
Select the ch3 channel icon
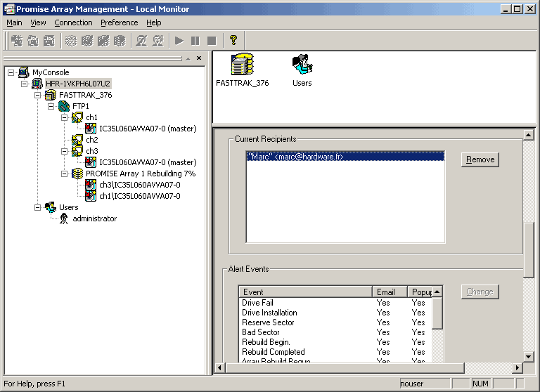(x=77, y=151)
